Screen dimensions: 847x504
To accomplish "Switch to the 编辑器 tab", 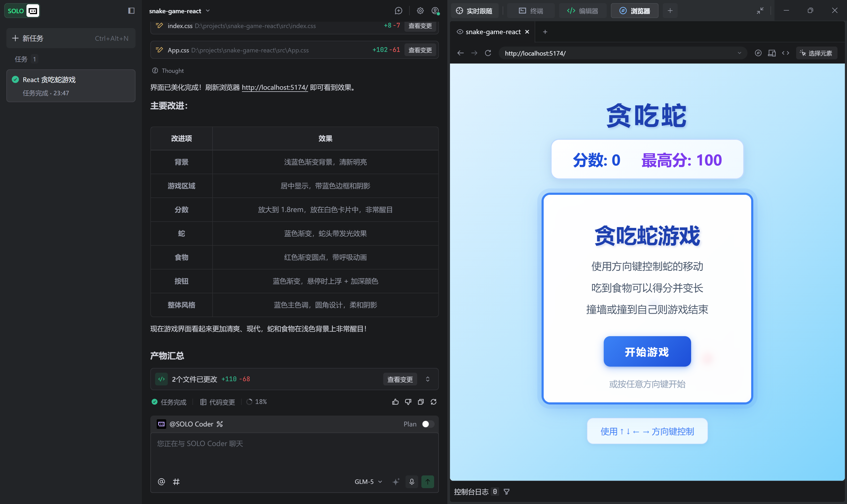I will click(x=582, y=11).
